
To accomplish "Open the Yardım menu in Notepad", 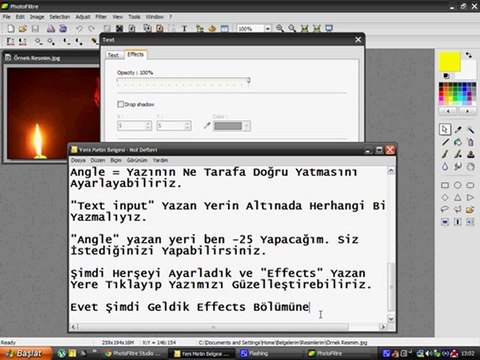I will coord(160,160).
